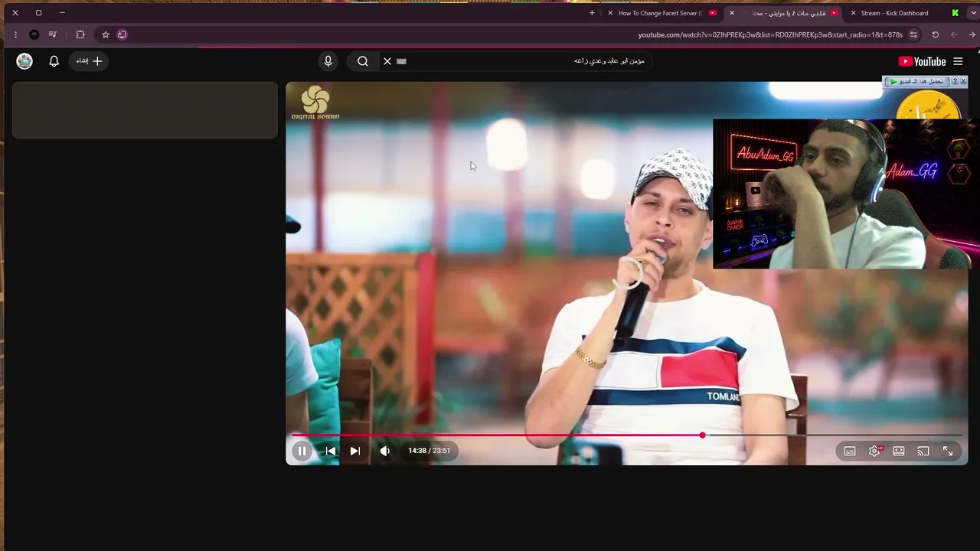Image resolution: width=980 pixels, height=551 pixels.
Task: Enter full screen mode
Action: (948, 452)
